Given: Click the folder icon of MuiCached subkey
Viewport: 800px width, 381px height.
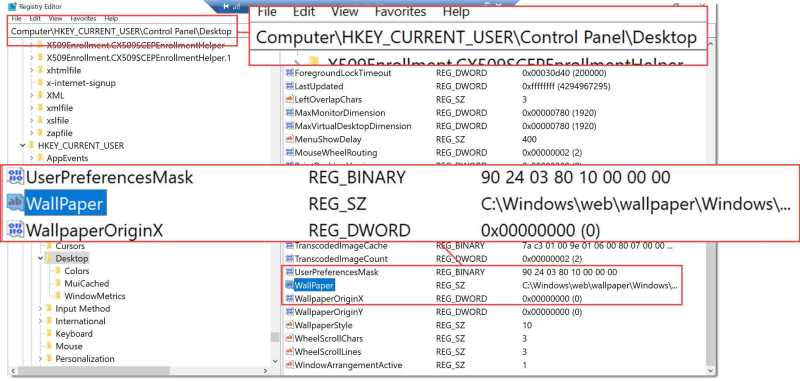Looking at the screenshot, I should click(58, 284).
